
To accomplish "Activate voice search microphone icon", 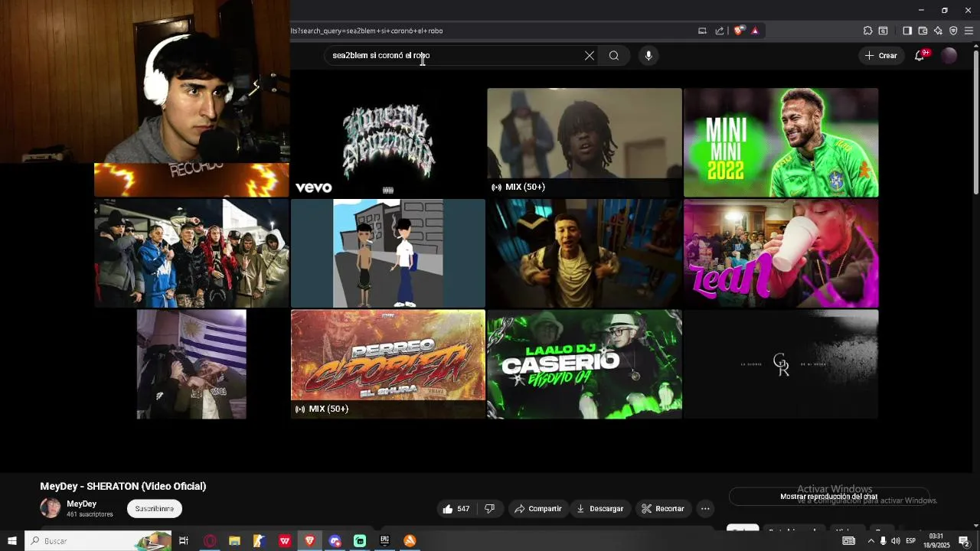I will 648,55.
